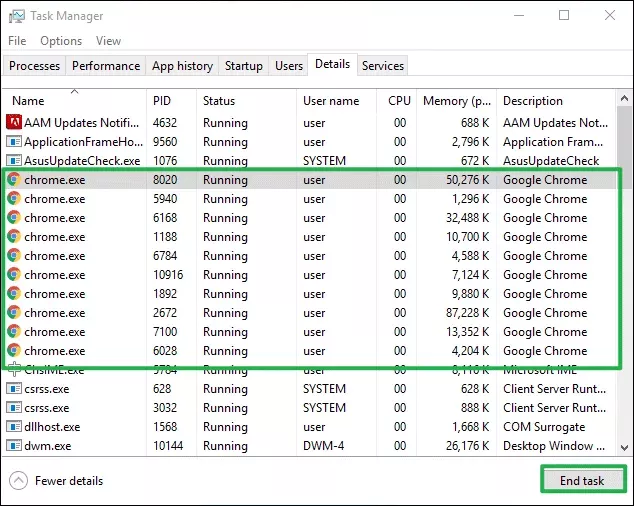Sort by the Status column header
Screen dimensions: 634x506
tap(247, 100)
